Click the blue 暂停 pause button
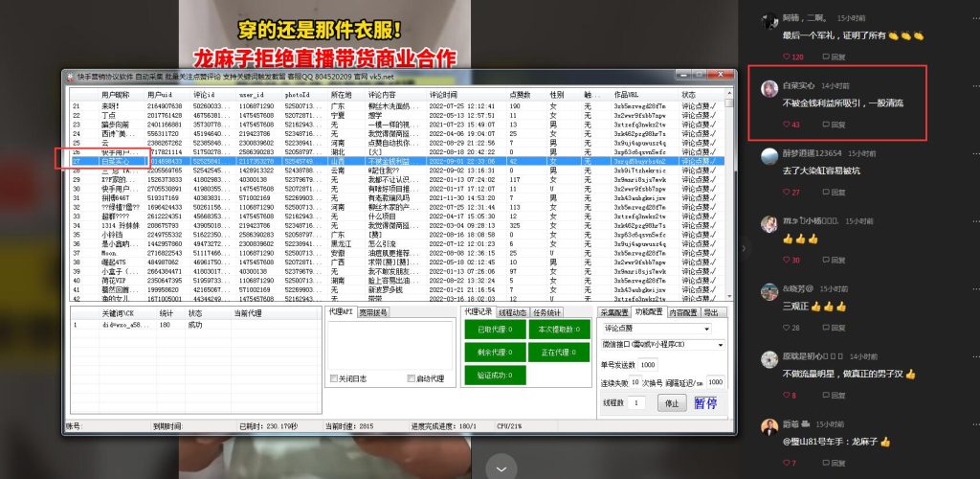This screenshot has width=980, height=479. tap(705, 403)
